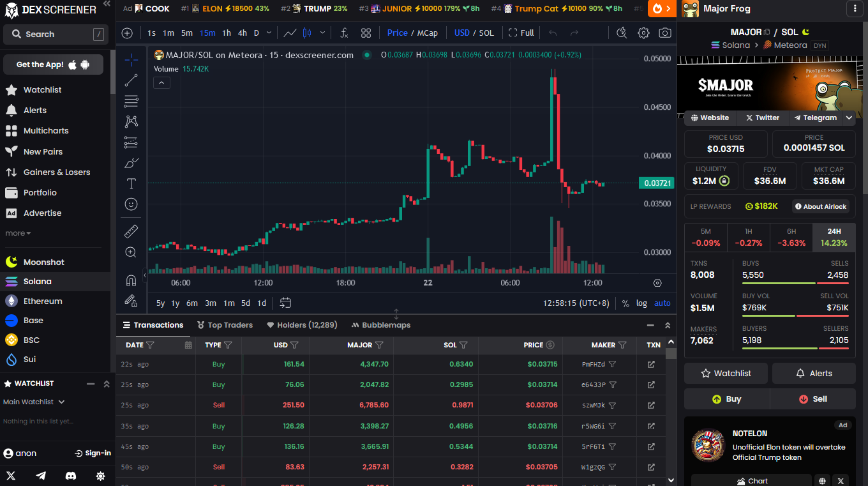Image resolution: width=868 pixels, height=486 pixels.
Task: Toggle log scale on the chart
Action: (x=641, y=303)
